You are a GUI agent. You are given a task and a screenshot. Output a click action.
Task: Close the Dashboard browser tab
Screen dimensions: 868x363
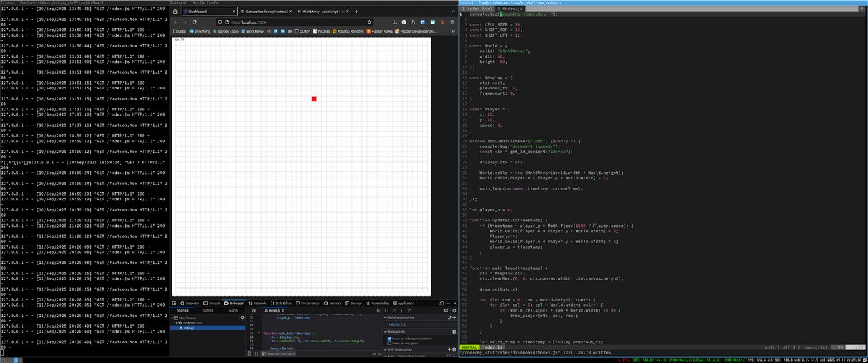tap(234, 12)
